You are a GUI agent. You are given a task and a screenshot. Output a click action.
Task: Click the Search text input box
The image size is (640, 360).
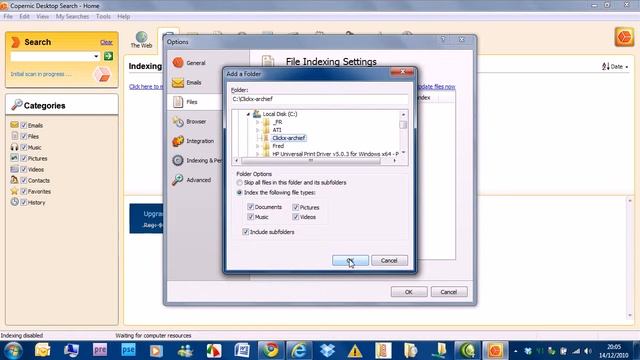(52, 56)
